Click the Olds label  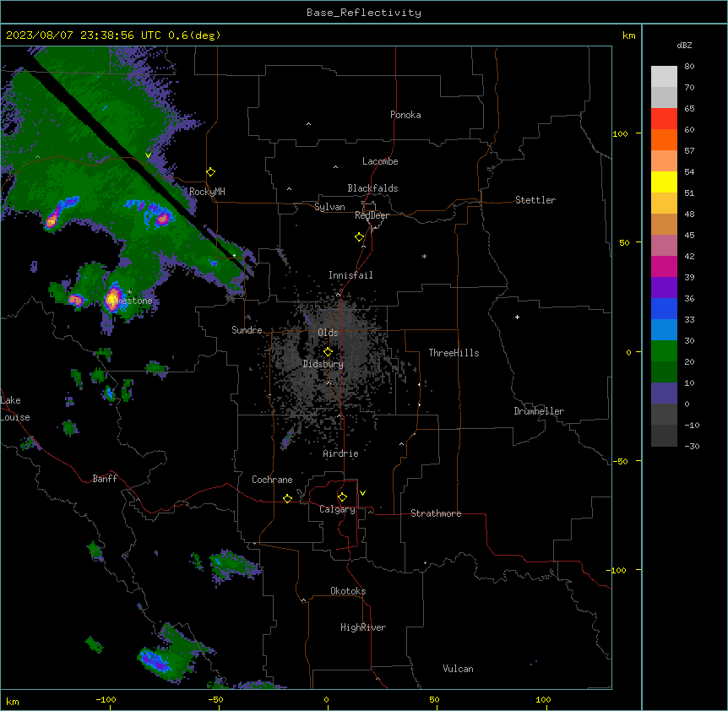click(x=328, y=333)
